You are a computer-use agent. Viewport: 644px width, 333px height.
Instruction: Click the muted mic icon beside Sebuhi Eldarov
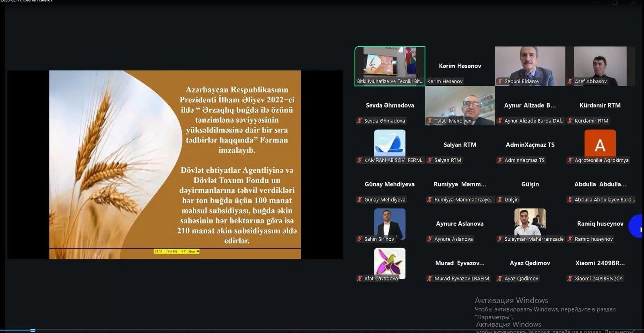(500, 81)
